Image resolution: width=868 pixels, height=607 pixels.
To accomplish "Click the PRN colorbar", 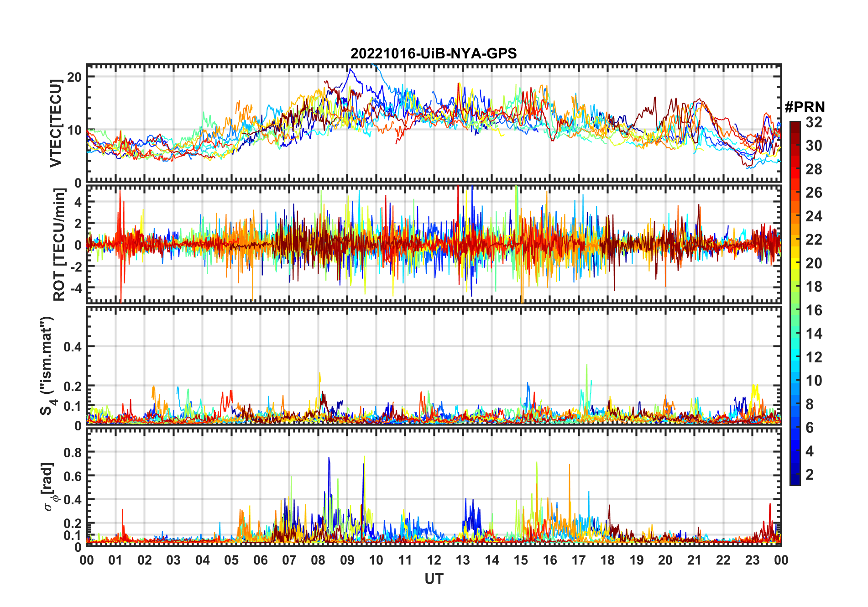I will point(795,303).
